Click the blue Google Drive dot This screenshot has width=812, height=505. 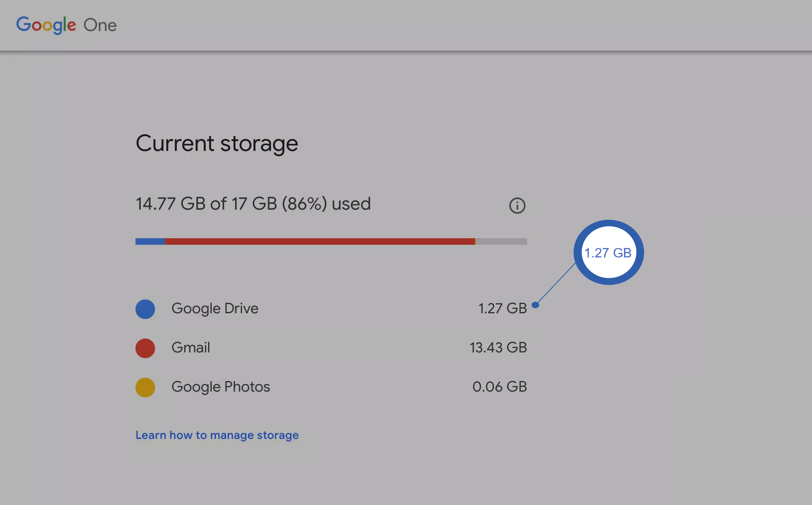pos(145,309)
